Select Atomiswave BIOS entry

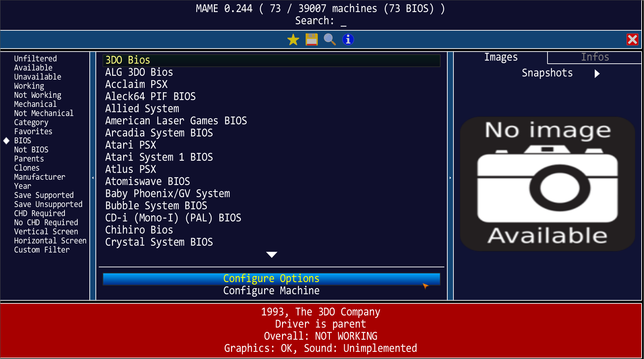click(x=272, y=182)
